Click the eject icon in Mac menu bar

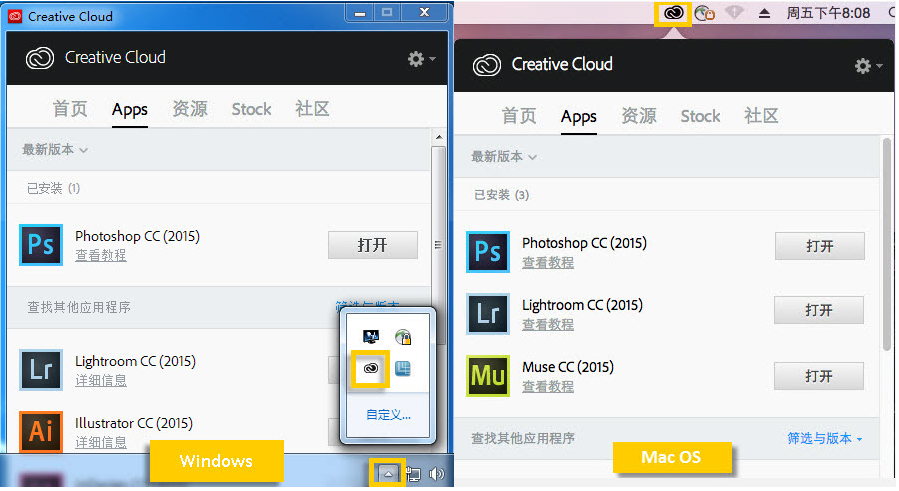pyautogui.click(x=765, y=13)
